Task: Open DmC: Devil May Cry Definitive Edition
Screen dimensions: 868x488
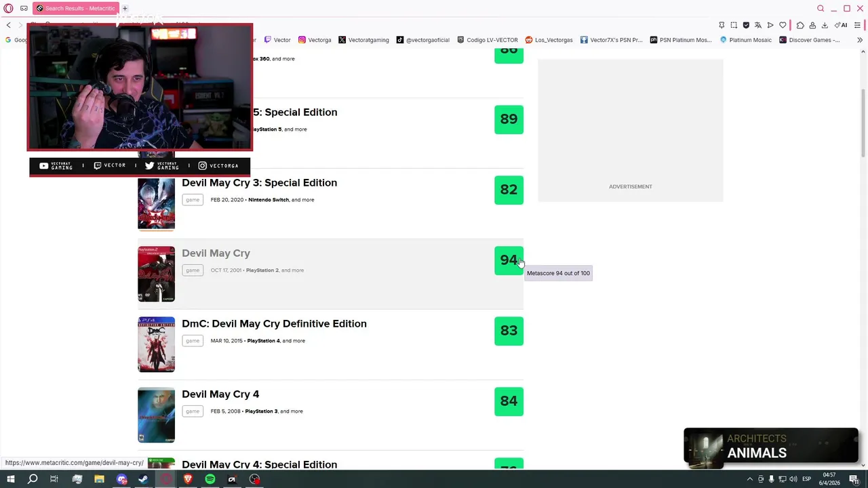Action: click(x=274, y=324)
